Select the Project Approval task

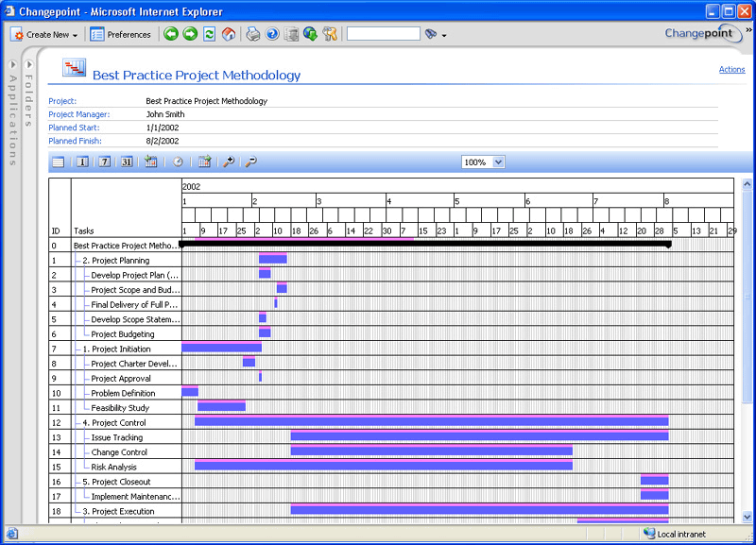(121, 379)
